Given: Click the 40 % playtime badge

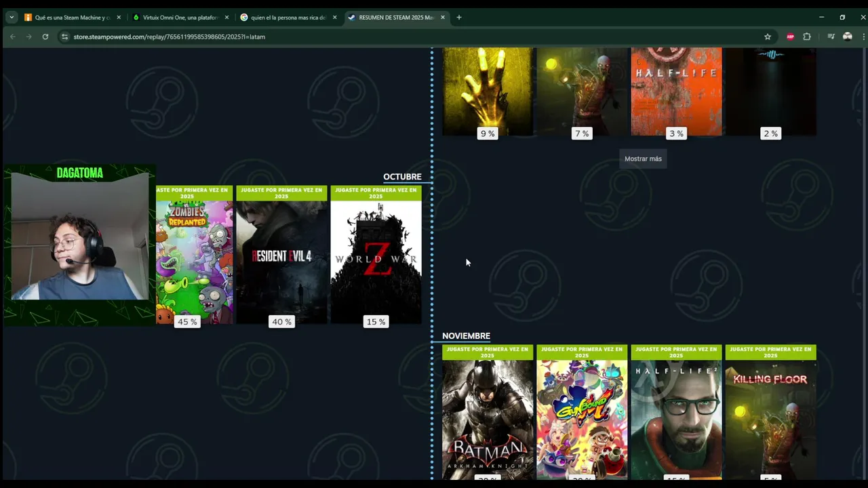Looking at the screenshot, I should [x=281, y=322].
